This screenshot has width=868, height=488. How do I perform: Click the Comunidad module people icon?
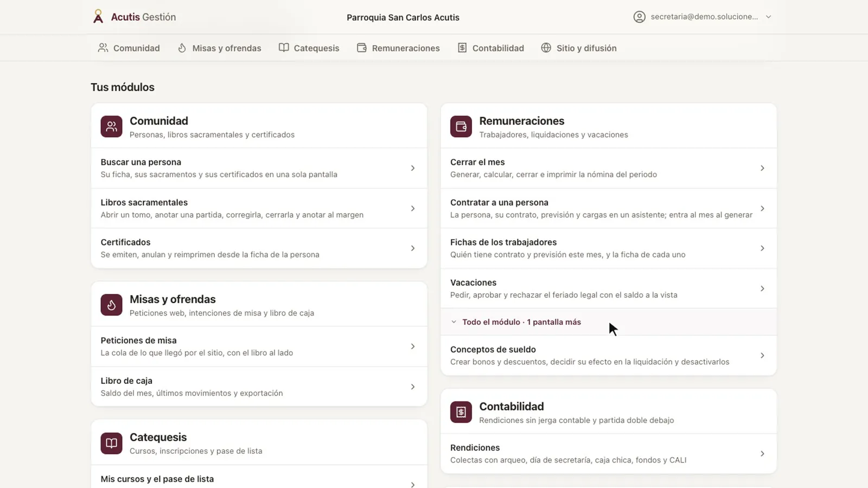click(x=111, y=126)
